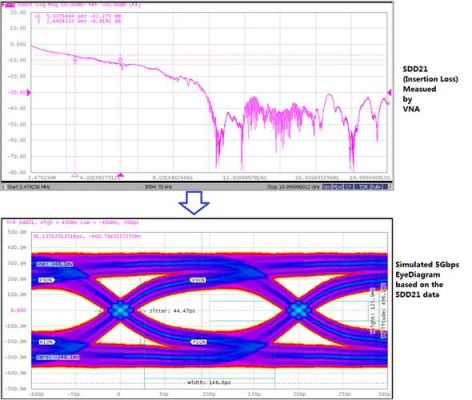Click the SDD21 Log Mag trace title
Viewport: 472px width, 400px height.
(x=79, y=5)
